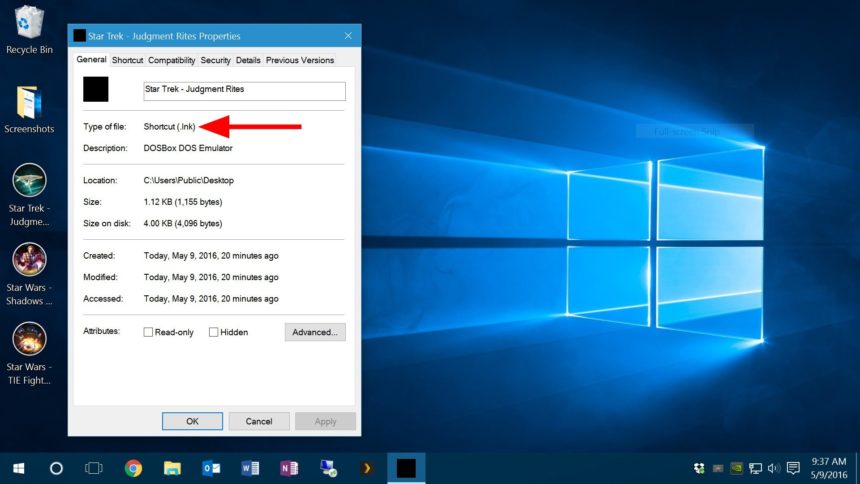Click the black shortcut icon in Properties dialog
This screenshot has width=860, height=484.
[x=95, y=89]
